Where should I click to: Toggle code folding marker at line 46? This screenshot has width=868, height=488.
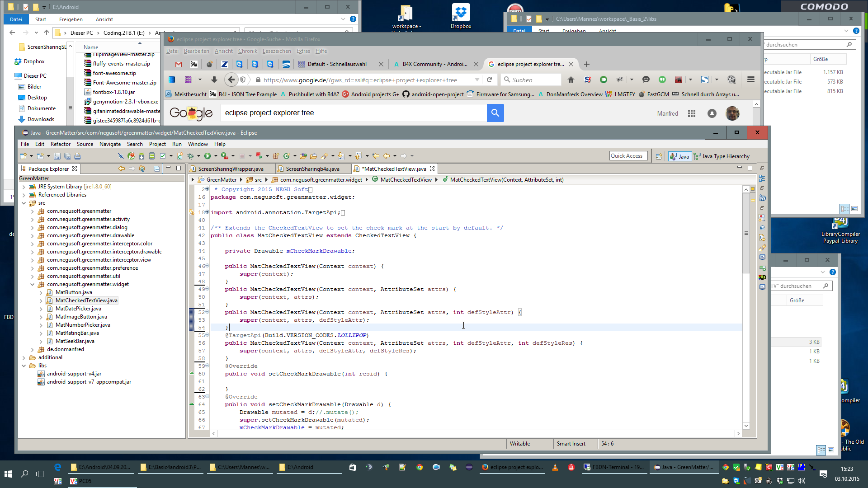point(208,266)
